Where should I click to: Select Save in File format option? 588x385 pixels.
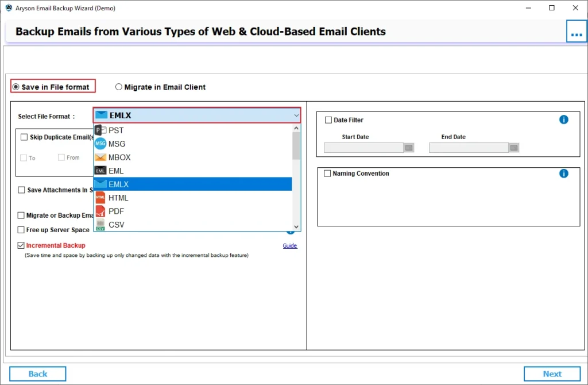(52, 86)
